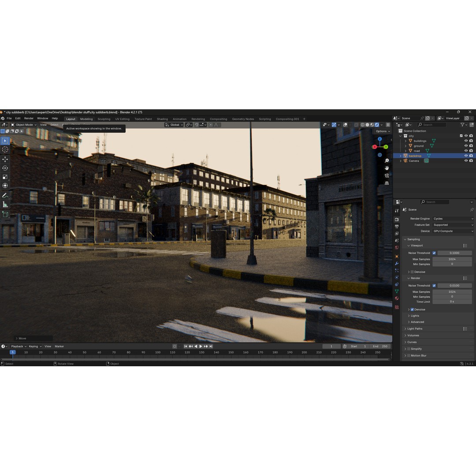Open the Rendering menu in top bar
The width and height of the screenshot is (476, 476).
198,119
